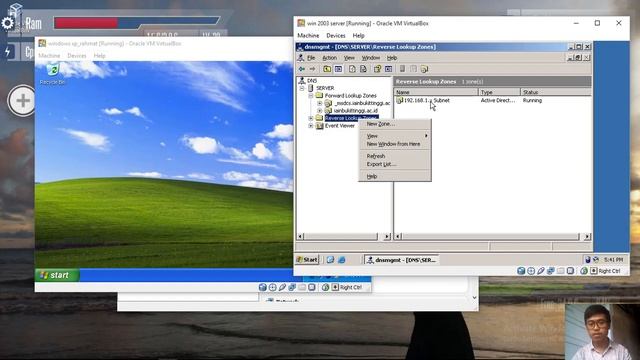Click the tree pane horizontal scrollbar right arrow
The width and height of the screenshot is (640, 360).
click(387, 236)
